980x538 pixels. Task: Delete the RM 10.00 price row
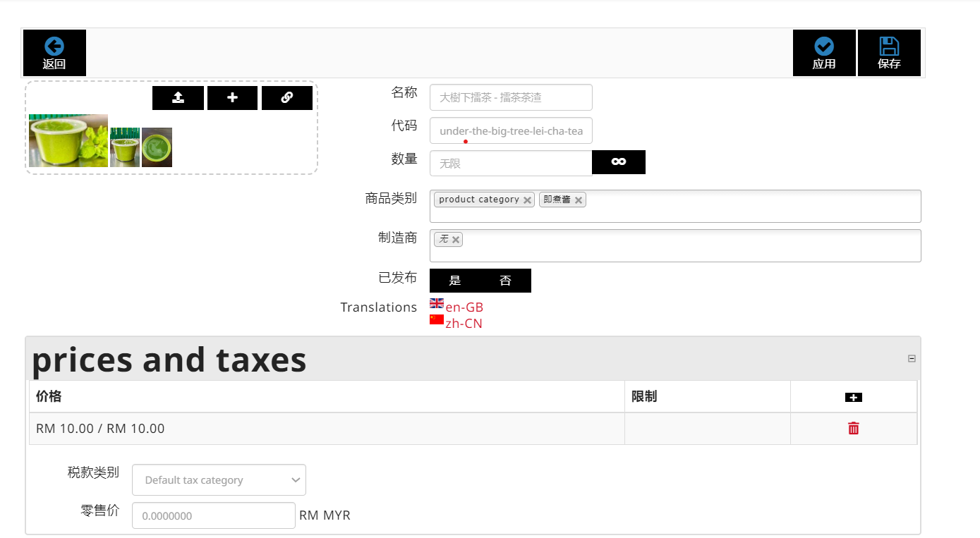tap(854, 428)
